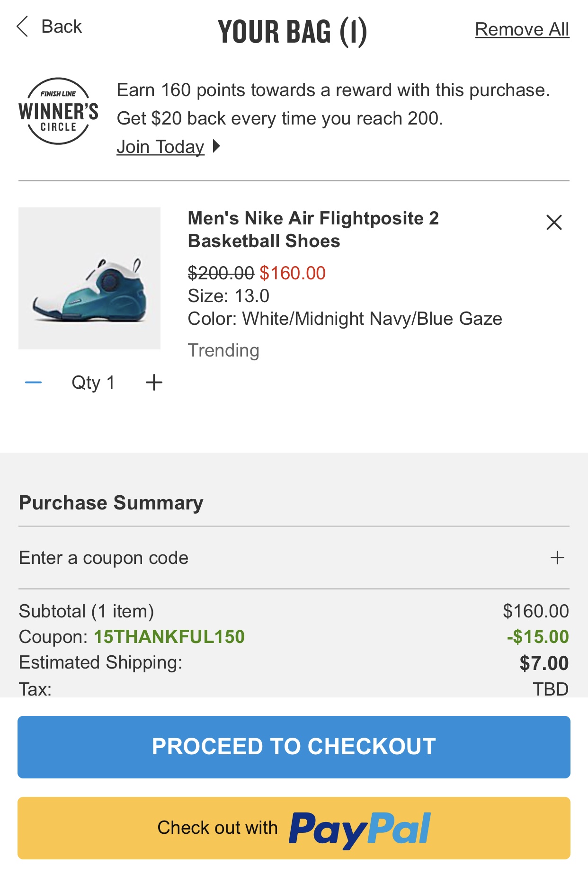Viewport: 588px width, 875px height.
Task: Open the Men's Nike Air Flightposite 2 title
Action: point(313,230)
